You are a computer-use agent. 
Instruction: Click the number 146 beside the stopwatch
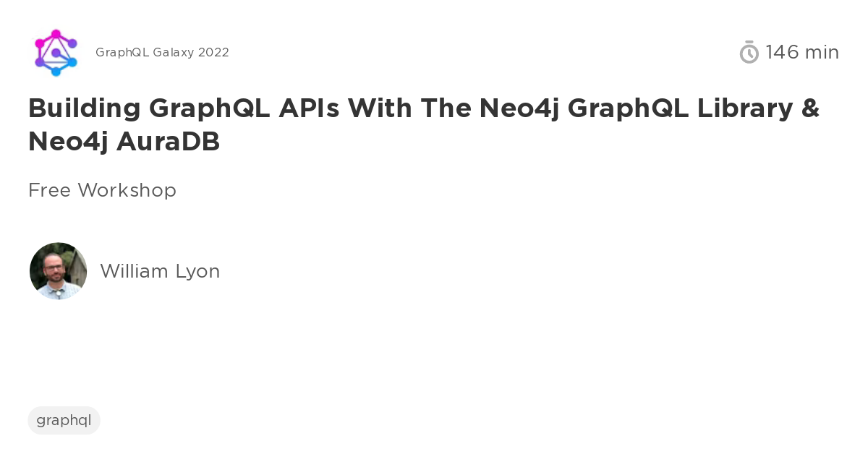(782, 52)
